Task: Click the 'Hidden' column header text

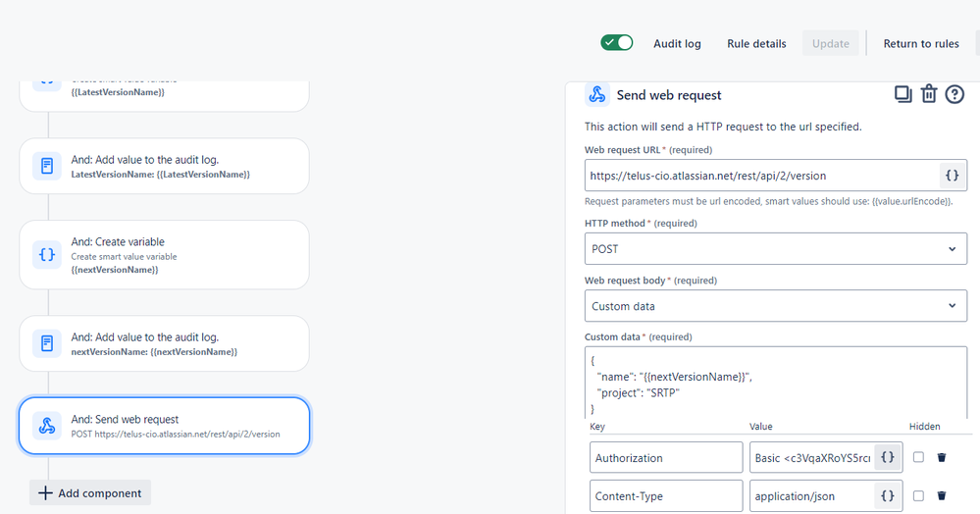Action: pyautogui.click(x=924, y=427)
